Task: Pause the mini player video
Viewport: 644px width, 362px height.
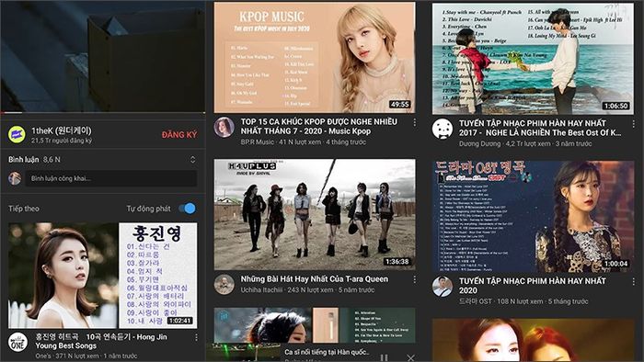Action: click(x=384, y=357)
